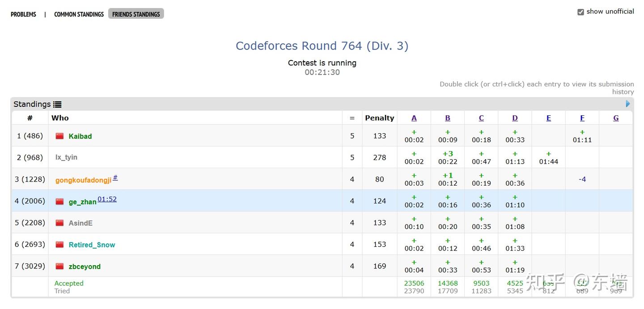This screenshot has height=309, width=644.
Task: Click the 01:52 virtual time link of ge_zhan
Action: point(107,199)
